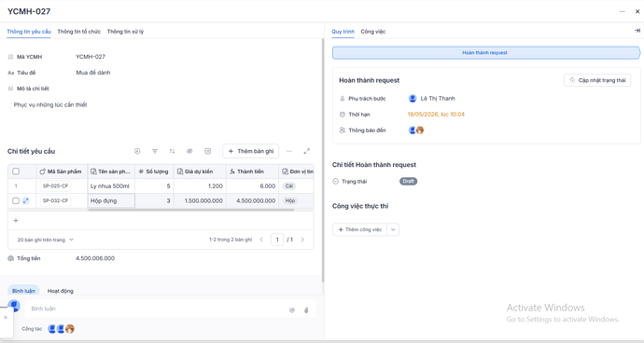The height and width of the screenshot is (343, 644).
Task: Click the Cộng tác collaborator avatars
Action: pos(62,329)
